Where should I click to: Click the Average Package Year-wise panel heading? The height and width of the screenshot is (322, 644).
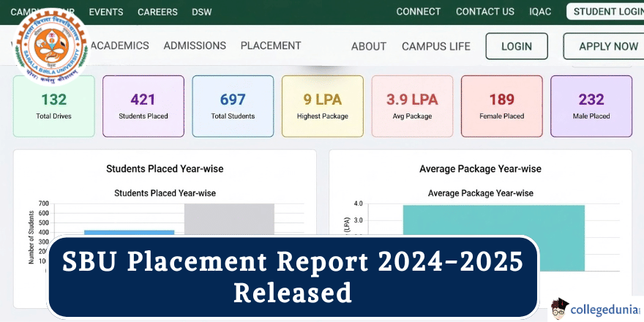click(480, 169)
